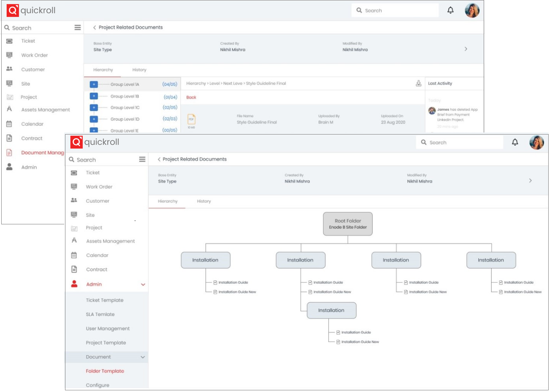This screenshot has height=392, width=552.
Task: Open Ticket Template under Admin
Action: (x=105, y=300)
